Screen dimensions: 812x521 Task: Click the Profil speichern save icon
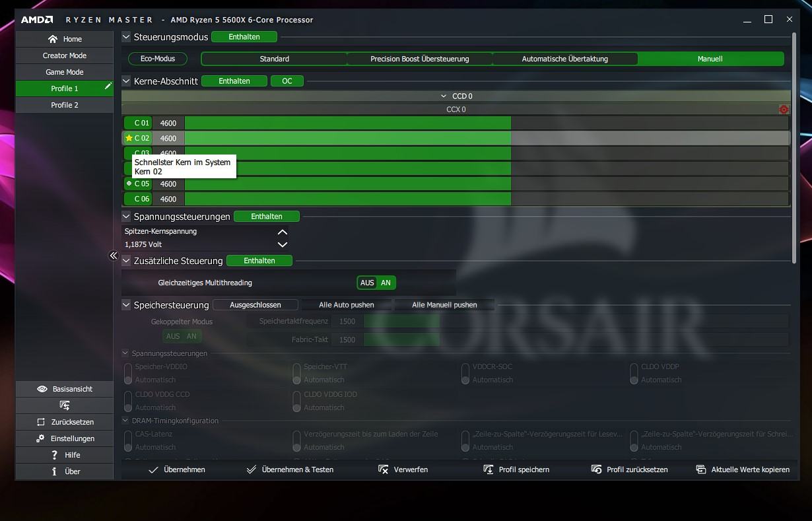pyautogui.click(x=489, y=469)
